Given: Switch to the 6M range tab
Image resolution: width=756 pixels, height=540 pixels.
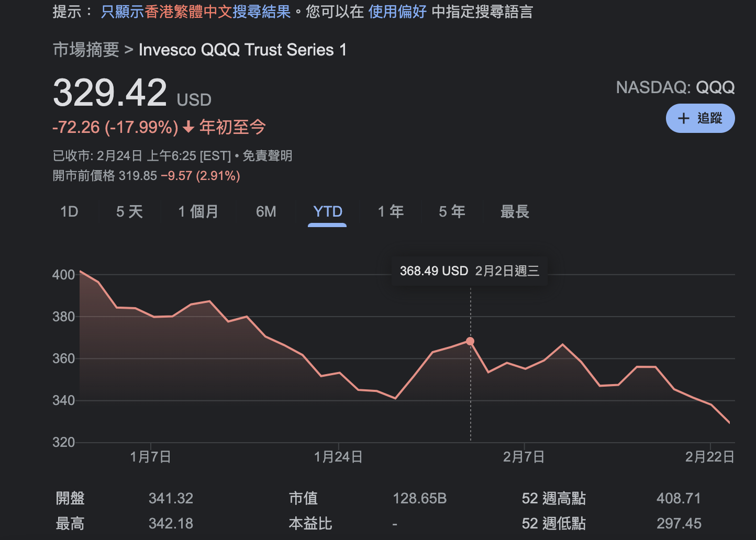Looking at the screenshot, I should click(266, 212).
